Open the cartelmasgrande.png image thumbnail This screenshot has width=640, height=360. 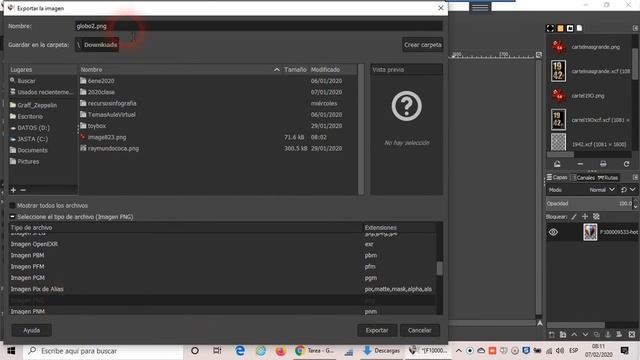pyautogui.click(x=559, y=47)
